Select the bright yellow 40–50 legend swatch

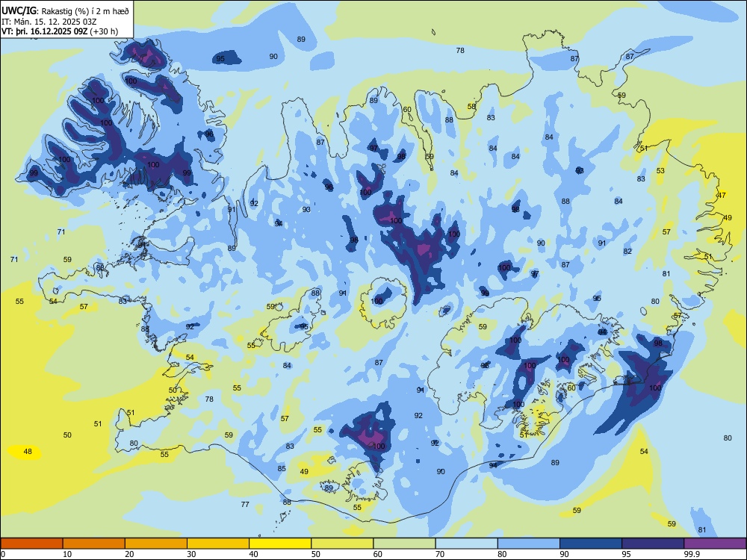point(280,544)
